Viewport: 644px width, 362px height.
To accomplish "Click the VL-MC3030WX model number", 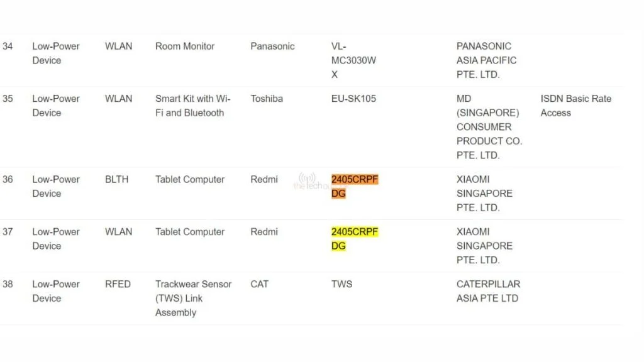I will coord(353,60).
